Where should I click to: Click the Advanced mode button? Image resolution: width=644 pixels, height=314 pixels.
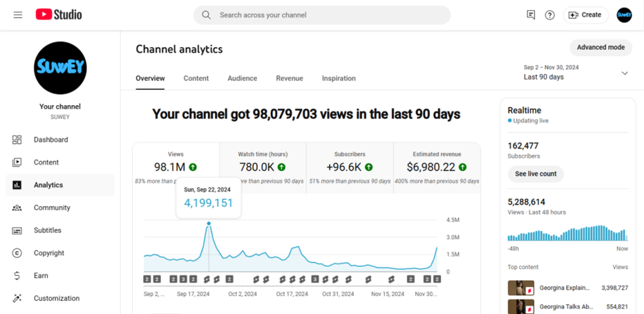[x=601, y=47]
